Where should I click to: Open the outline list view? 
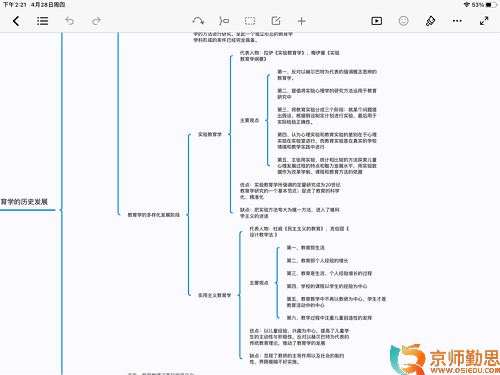[42, 21]
